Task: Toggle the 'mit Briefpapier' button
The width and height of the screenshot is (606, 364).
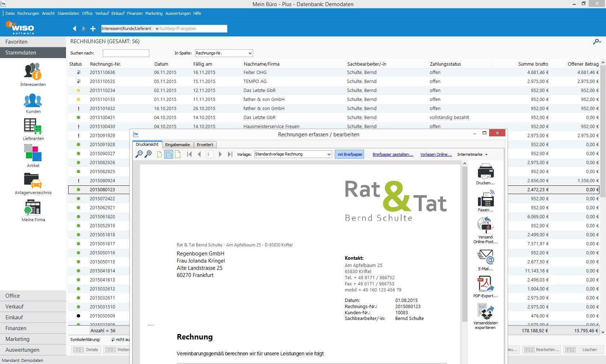Action: (x=350, y=154)
